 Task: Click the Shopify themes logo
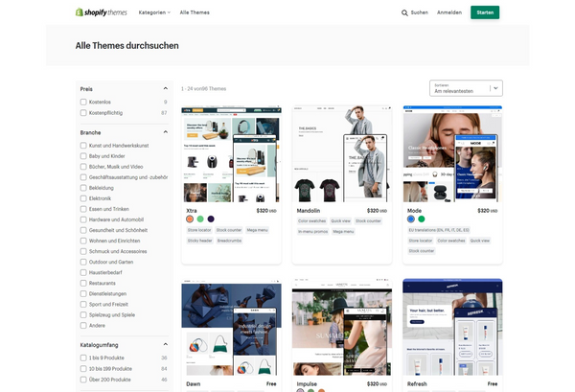click(102, 12)
